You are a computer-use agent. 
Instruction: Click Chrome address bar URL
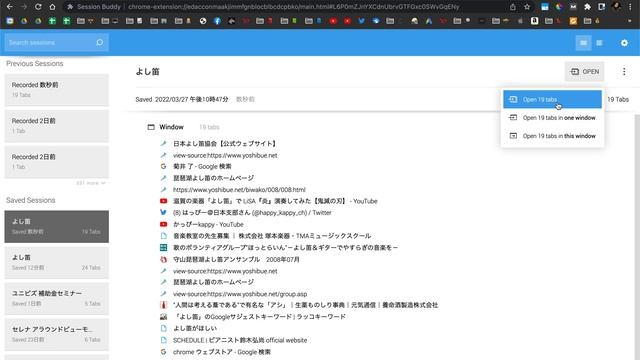coord(293,7)
